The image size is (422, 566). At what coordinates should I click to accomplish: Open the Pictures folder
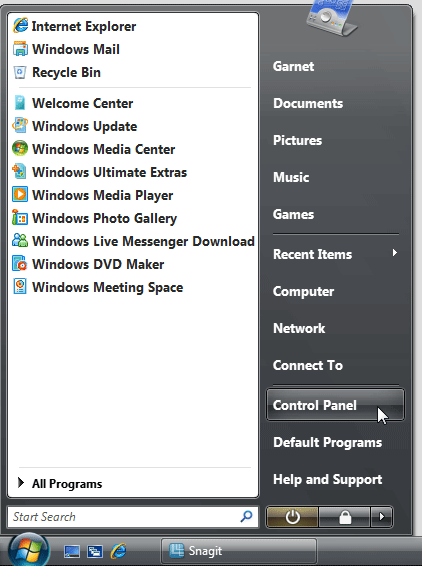coord(297,140)
